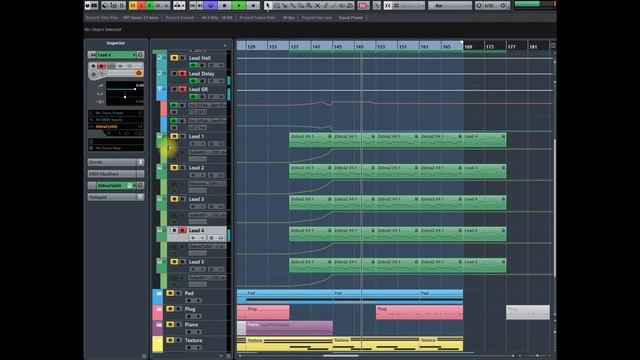
Task: Expand the MIDI Modifiers section in Inspector
Action: [116, 174]
